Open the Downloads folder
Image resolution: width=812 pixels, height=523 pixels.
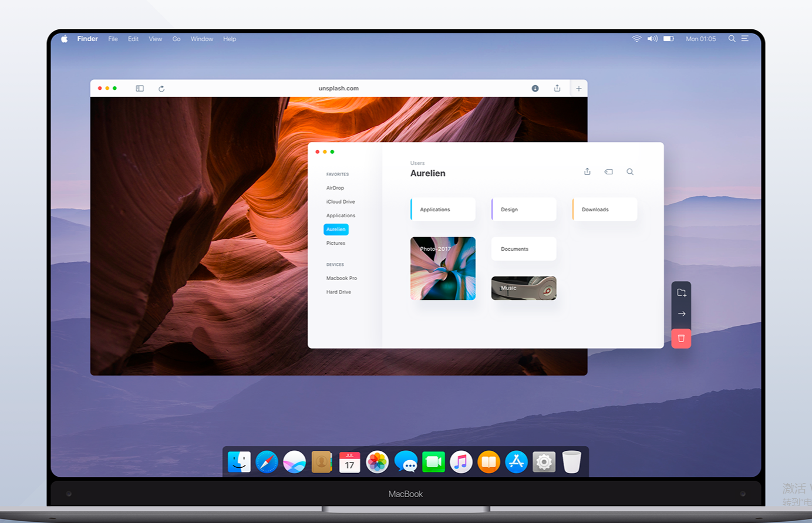(605, 210)
